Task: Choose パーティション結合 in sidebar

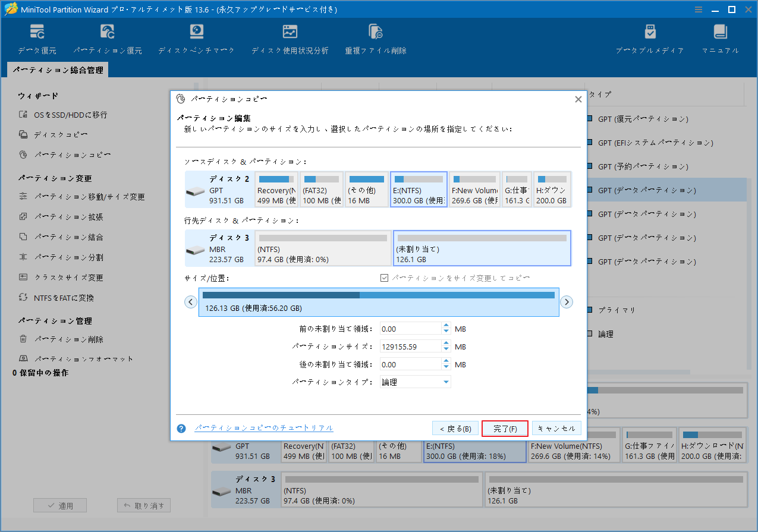Action: point(61,237)
